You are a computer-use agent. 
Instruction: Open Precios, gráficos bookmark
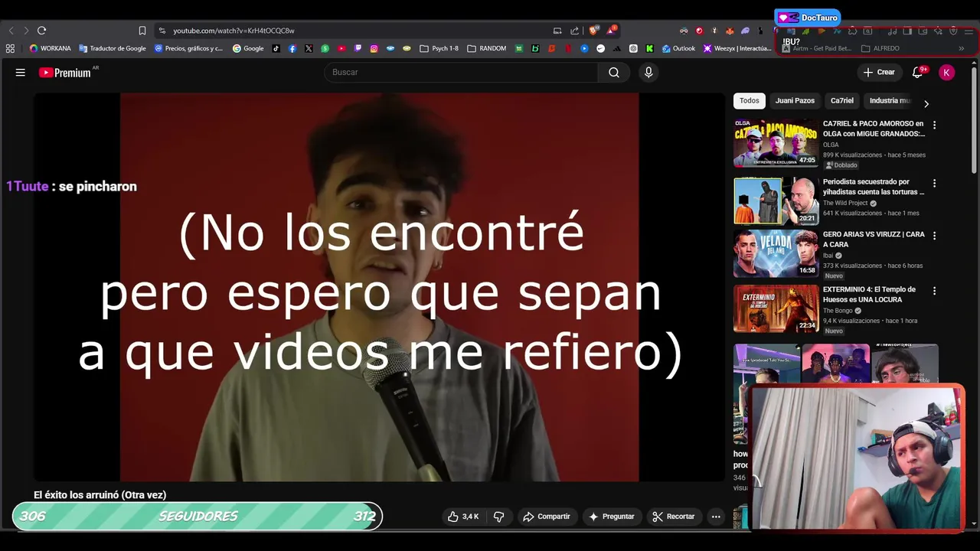(188, 48)
